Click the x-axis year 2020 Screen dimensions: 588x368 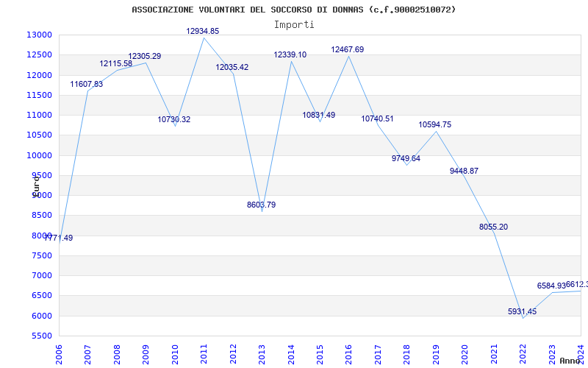click(x=465, y=354)
